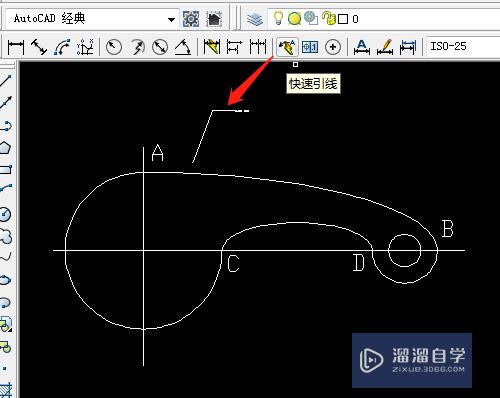Image resolution: width=500 pixels, height=398 pixels.
Task: Select the Jogged radius dimension tool
Action: [x=137, y=47]
